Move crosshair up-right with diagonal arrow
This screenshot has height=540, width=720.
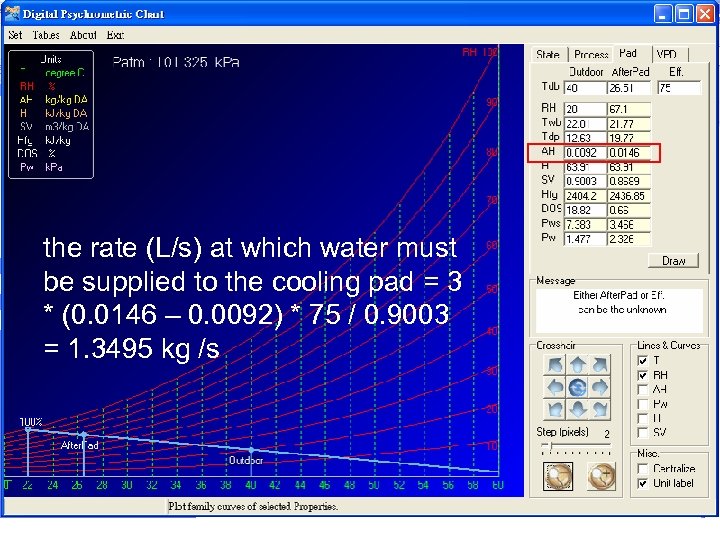pyautogui.click(x=600, y=365)
